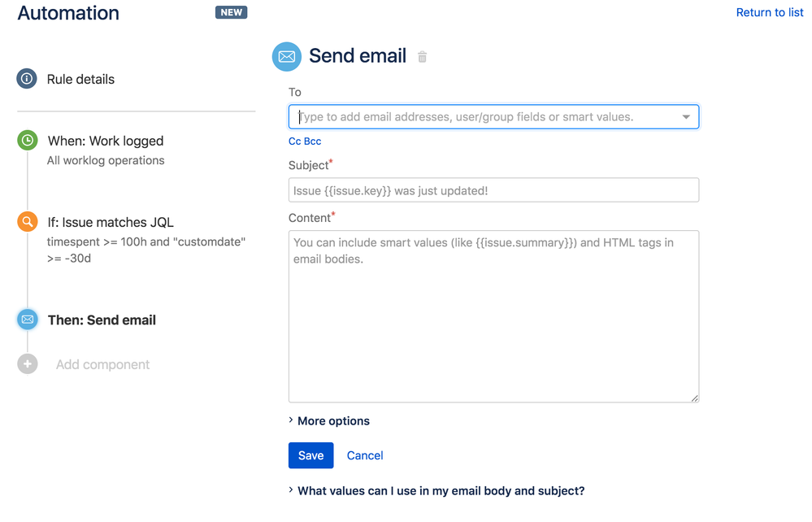Expand the email body and subject values help
Viewport: 812px width, 522px height.
(x=439, y=490)
